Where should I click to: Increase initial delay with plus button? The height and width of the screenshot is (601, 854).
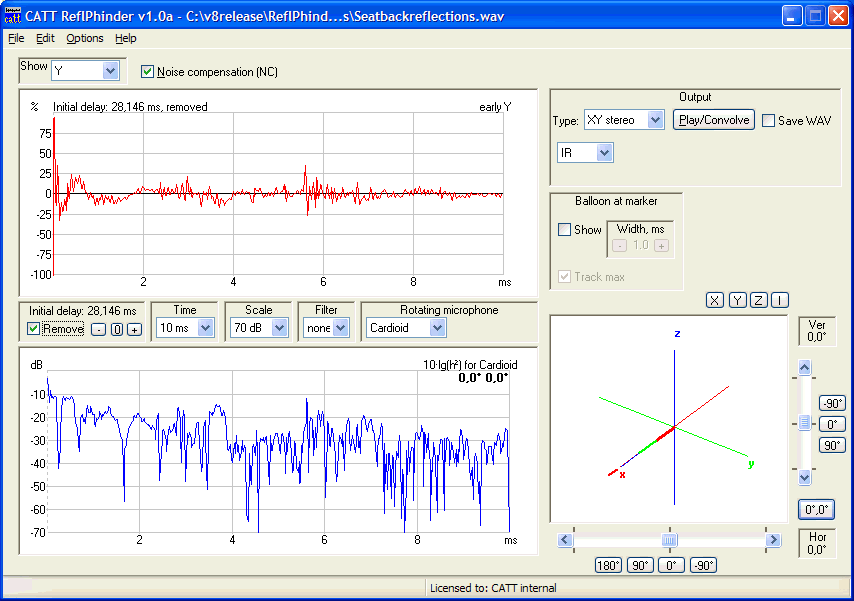134,329
